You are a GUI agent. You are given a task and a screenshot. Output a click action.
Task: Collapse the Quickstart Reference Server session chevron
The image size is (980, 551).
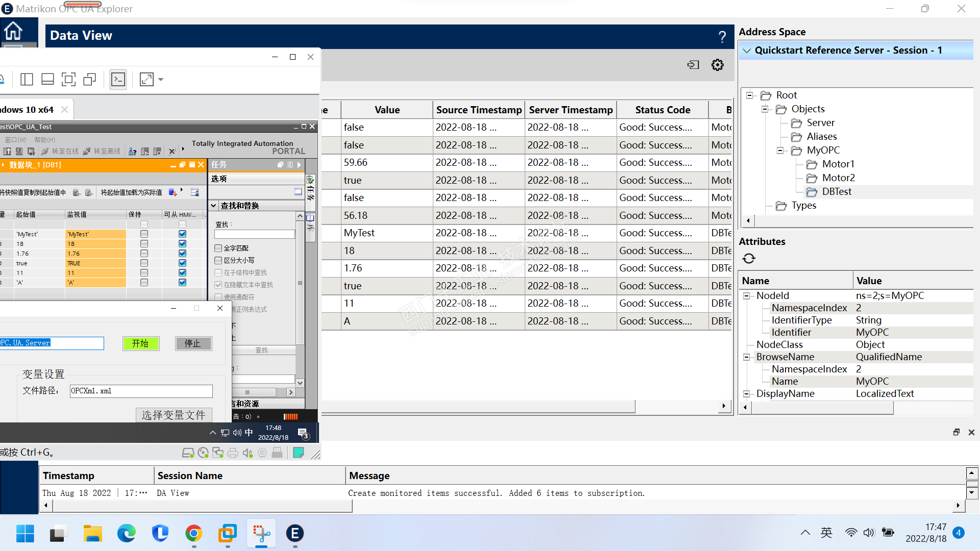pos(747,51)
